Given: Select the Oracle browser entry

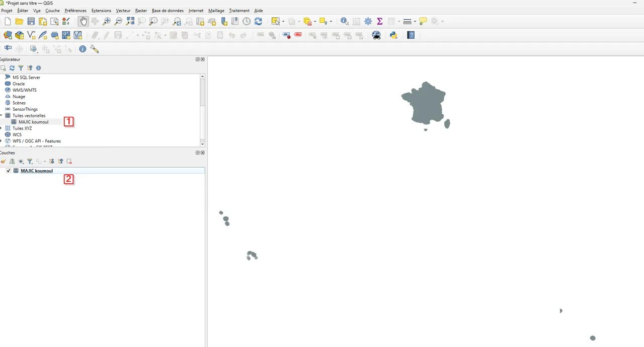Looking at the screenshot, I should pyautogui.click(x=19, y=84).
